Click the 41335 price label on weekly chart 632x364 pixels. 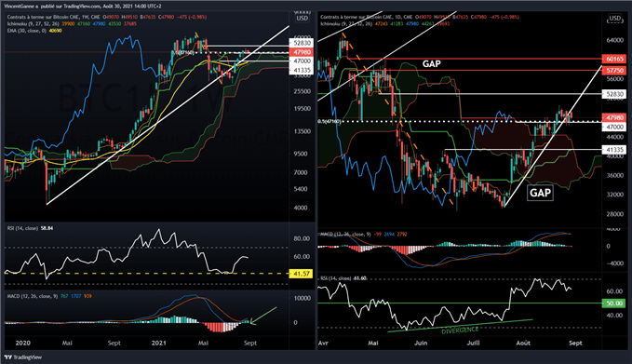click(x=302, y=70)
